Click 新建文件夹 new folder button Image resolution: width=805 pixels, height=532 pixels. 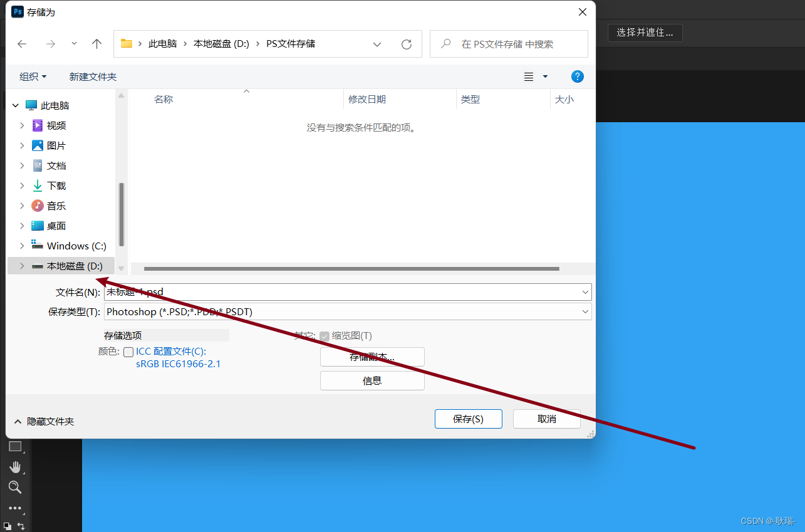click(93, 76)
